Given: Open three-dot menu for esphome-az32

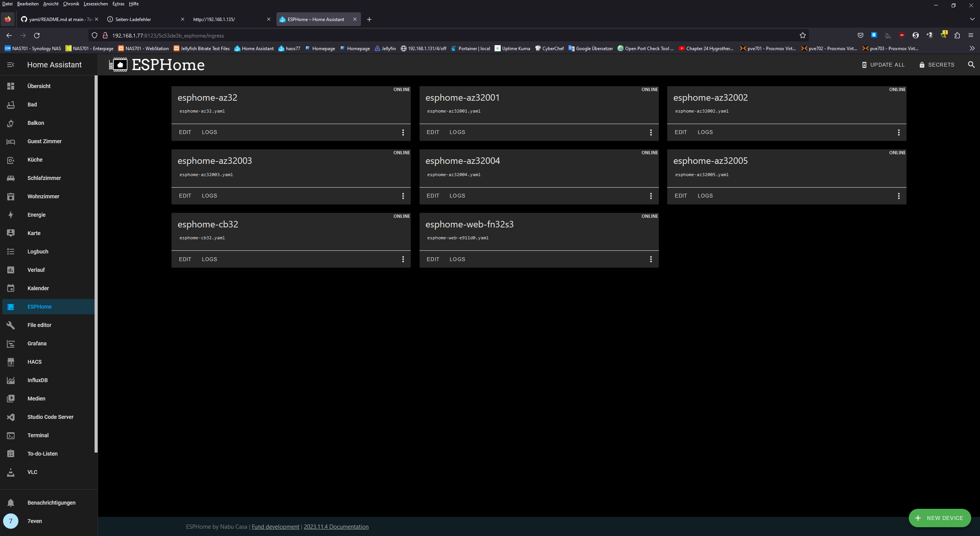Looking at the screenshot, I should tap(403, 132).
